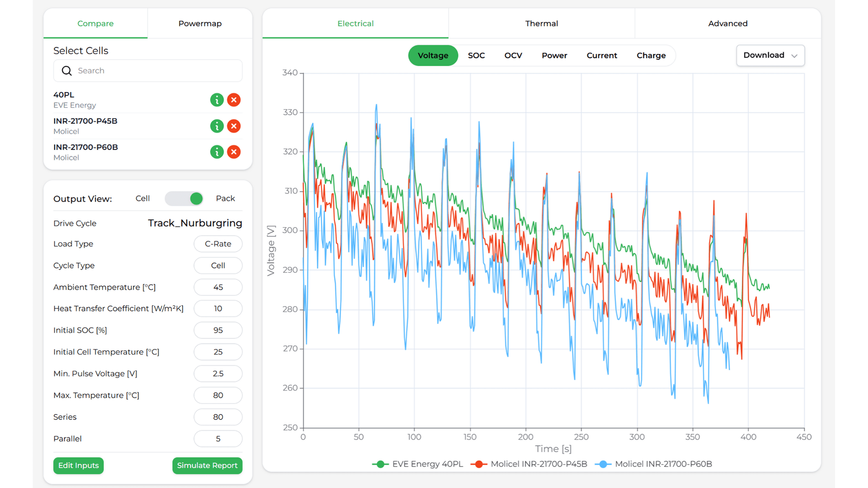Viewport: 868px width, 488px height.
Task: Toggle Output View between Cell and Pack
Action: (x=184, y=198)
